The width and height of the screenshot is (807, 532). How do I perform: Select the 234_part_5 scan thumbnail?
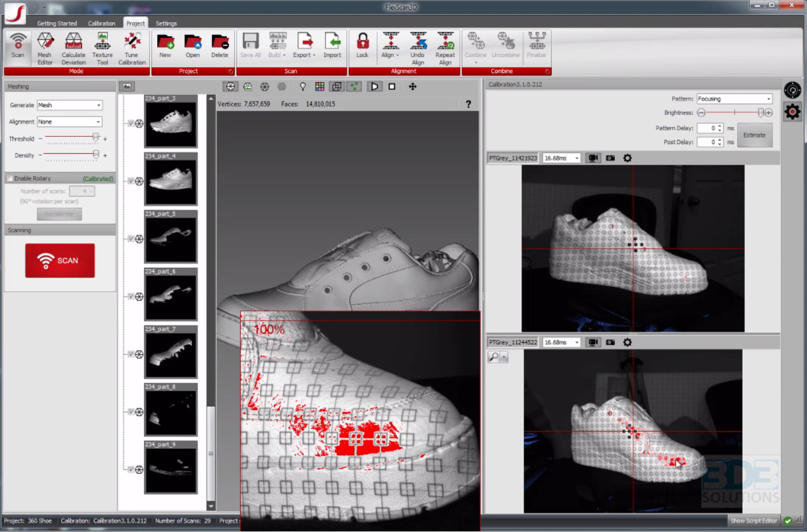(171, 239)
